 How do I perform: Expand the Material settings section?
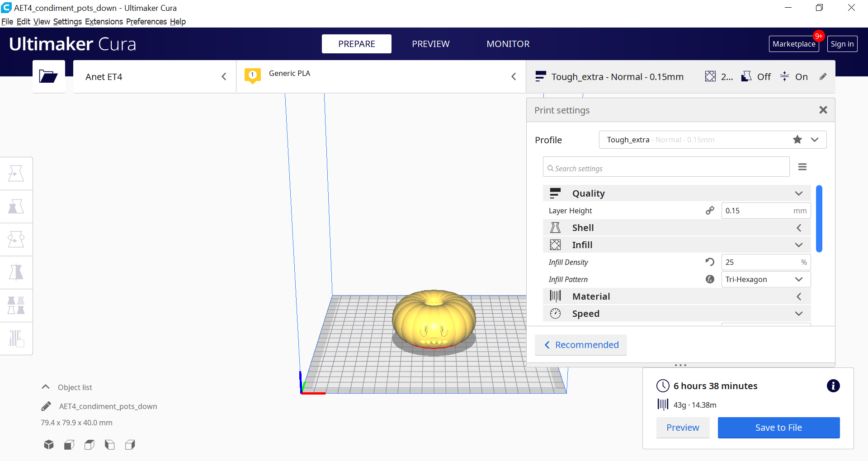tap(677, 296)
